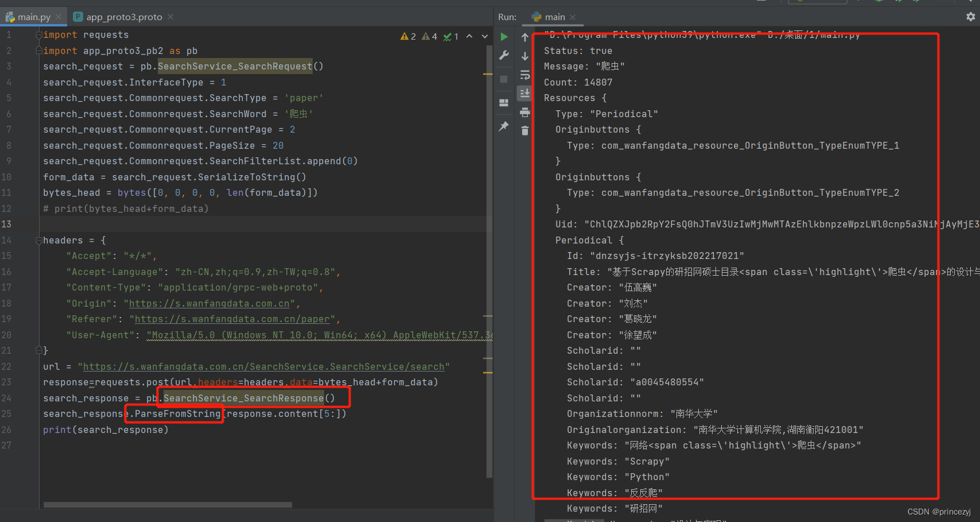Use the editor horizontal scrollbar

[x=168, y=505]
